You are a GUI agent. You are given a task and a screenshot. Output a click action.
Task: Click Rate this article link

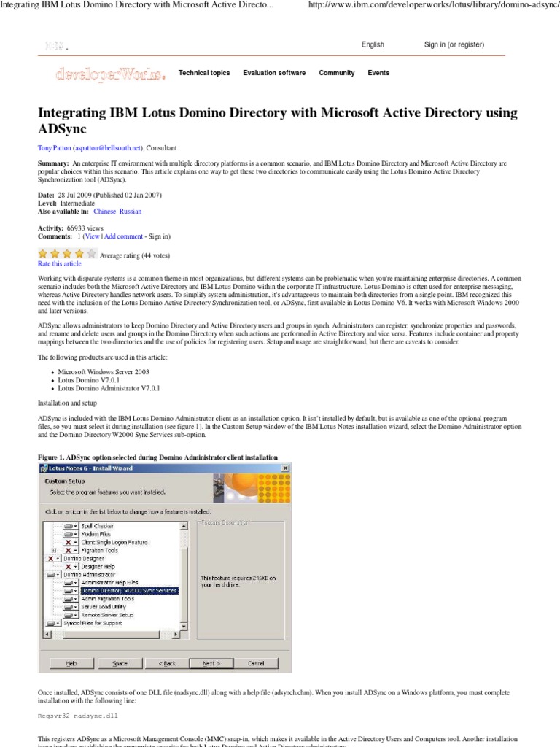coord(60,264)
